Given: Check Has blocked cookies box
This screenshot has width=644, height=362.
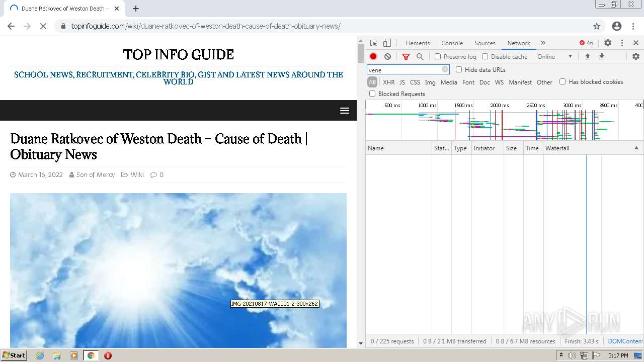Looking at the screenshot, I should coord(562,81).
